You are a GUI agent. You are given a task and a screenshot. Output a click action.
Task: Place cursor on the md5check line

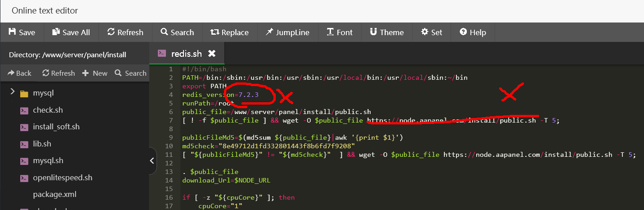coord(268,146)
